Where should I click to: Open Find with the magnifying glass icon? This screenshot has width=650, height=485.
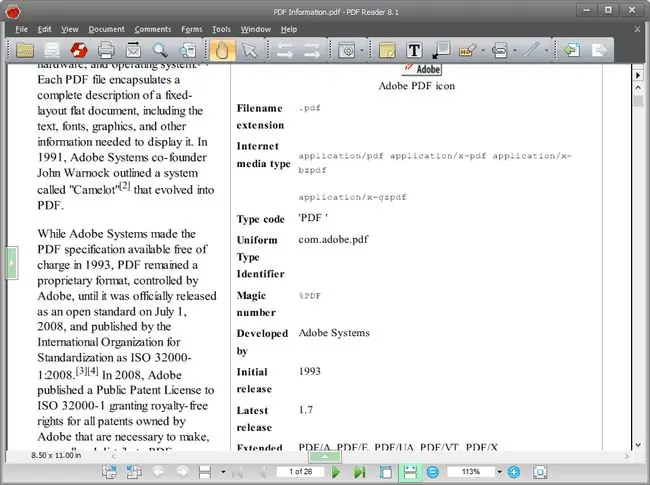[x=160, y=50]
